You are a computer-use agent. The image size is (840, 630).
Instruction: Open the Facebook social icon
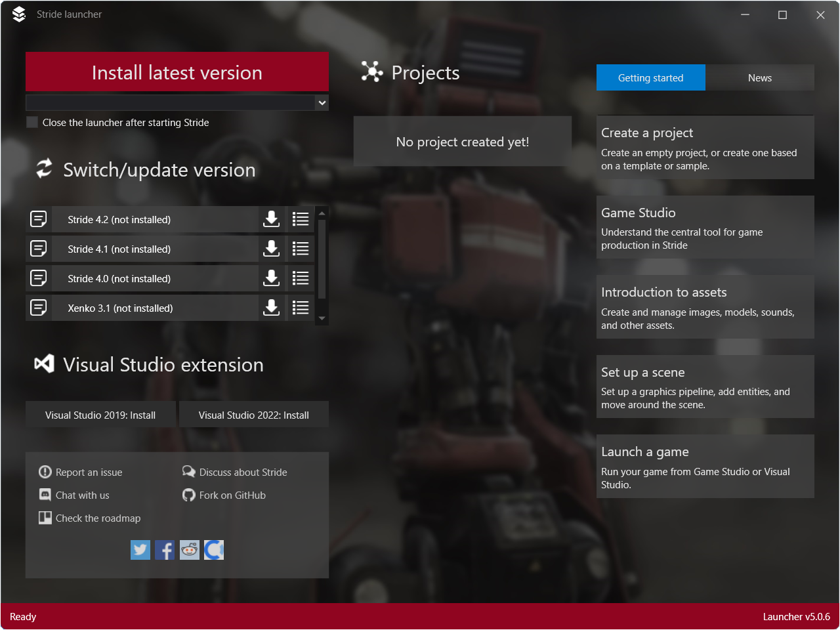tap(165, 550)
